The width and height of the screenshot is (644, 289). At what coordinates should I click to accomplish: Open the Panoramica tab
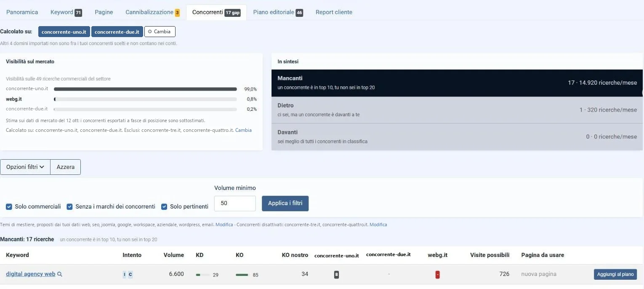coord(22,12)
